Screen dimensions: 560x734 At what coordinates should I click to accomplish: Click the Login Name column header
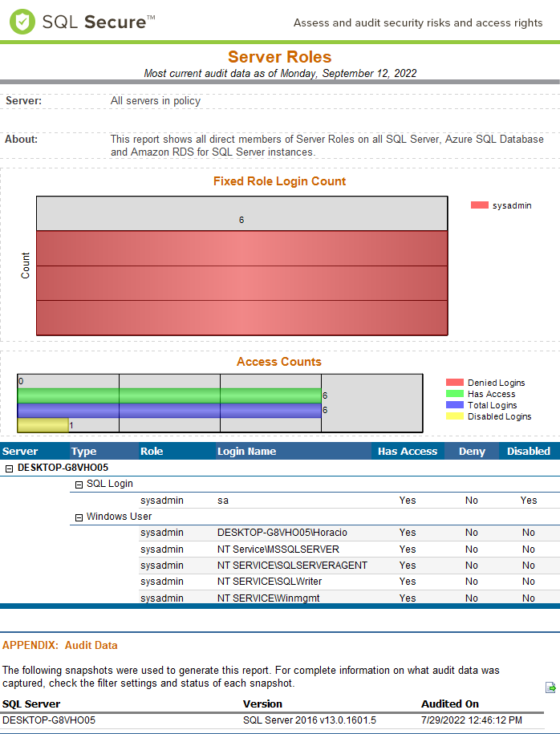pyautogui.click(x=294, y=452)
